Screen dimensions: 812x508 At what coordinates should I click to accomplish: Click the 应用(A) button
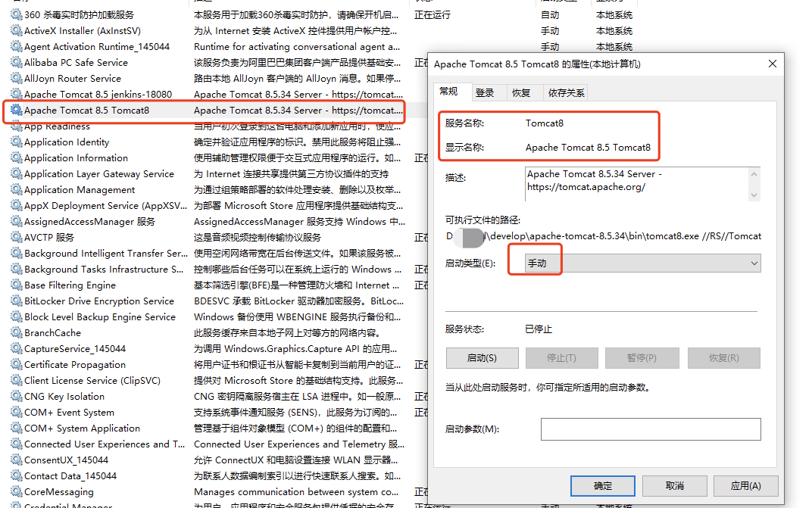click(x=745, y=486)
